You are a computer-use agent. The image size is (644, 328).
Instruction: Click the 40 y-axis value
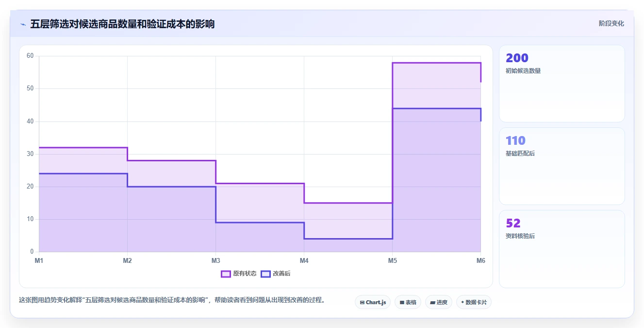click(30, 121)
